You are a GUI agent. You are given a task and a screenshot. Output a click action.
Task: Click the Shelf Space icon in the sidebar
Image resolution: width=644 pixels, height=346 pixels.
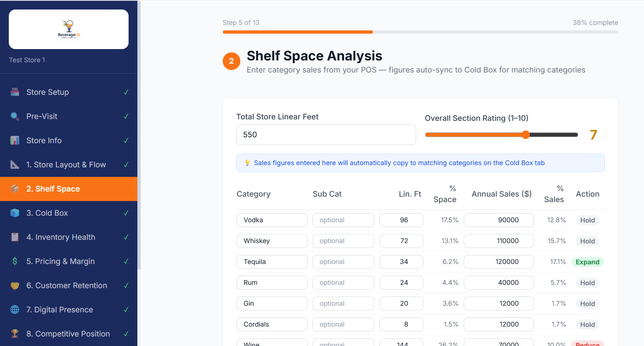pos(15,189)
